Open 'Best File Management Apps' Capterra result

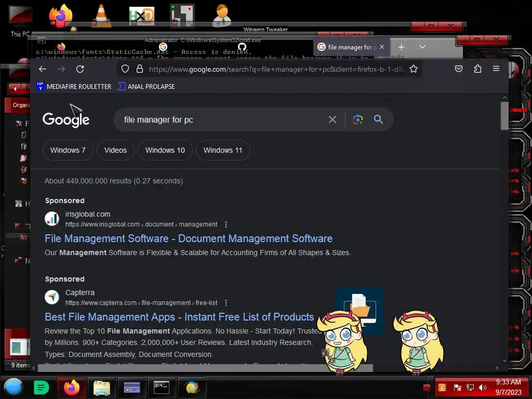click(179, 317)
